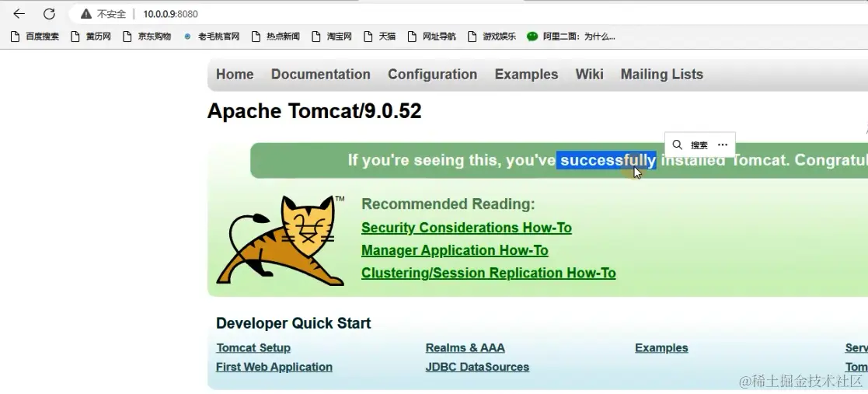
Task: Open the 天猫 bookmark
Action: point(380,37)
